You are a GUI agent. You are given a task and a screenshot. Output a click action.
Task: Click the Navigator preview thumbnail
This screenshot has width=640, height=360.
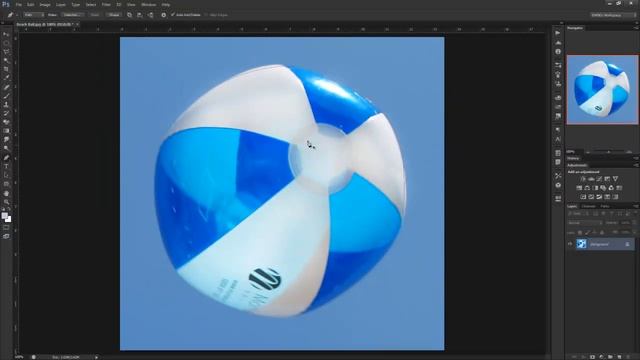[x=602, y=89]
